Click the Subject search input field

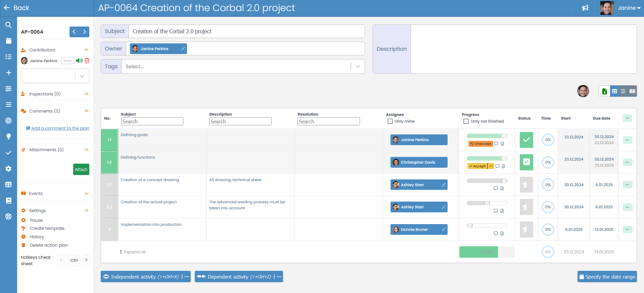click(x=152, y=122)
